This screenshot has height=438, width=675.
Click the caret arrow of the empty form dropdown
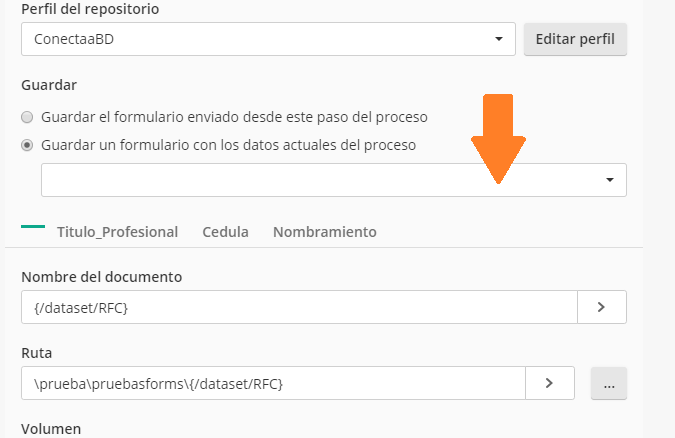(x=610, y=180)
